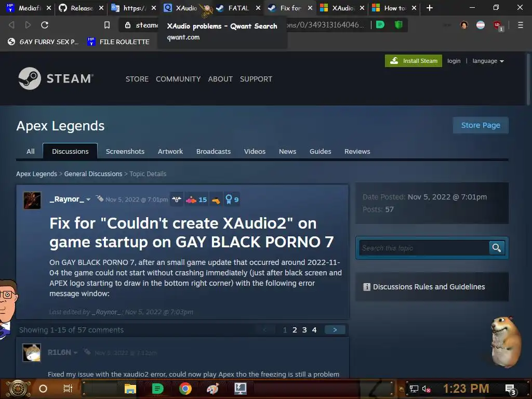
Task: Click the muted volume tray icon
Action: pos(426,389)
